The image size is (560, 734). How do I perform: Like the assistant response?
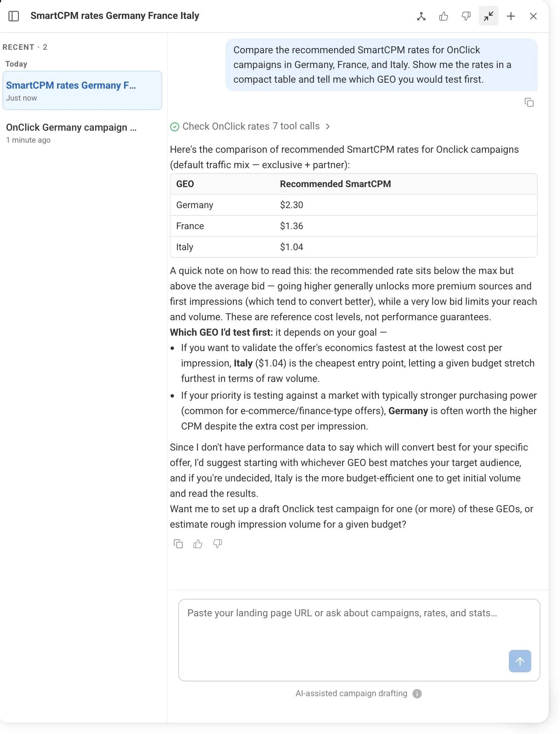point(198,543)
